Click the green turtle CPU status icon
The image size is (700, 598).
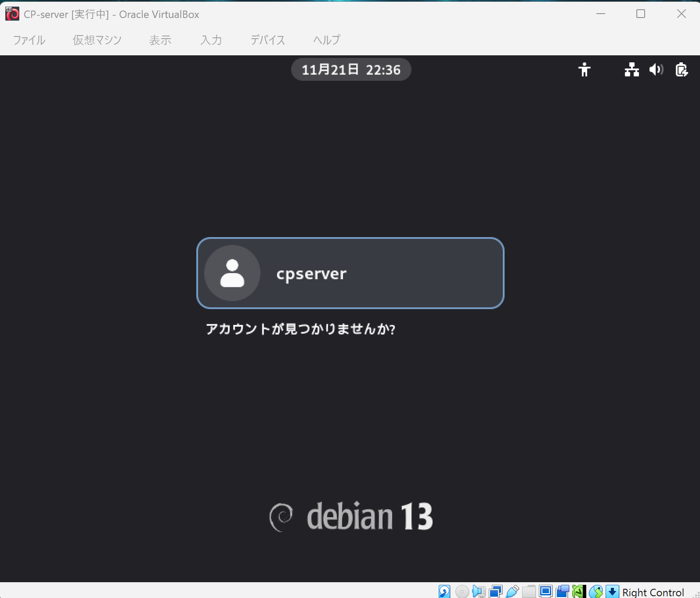(579, 591)
